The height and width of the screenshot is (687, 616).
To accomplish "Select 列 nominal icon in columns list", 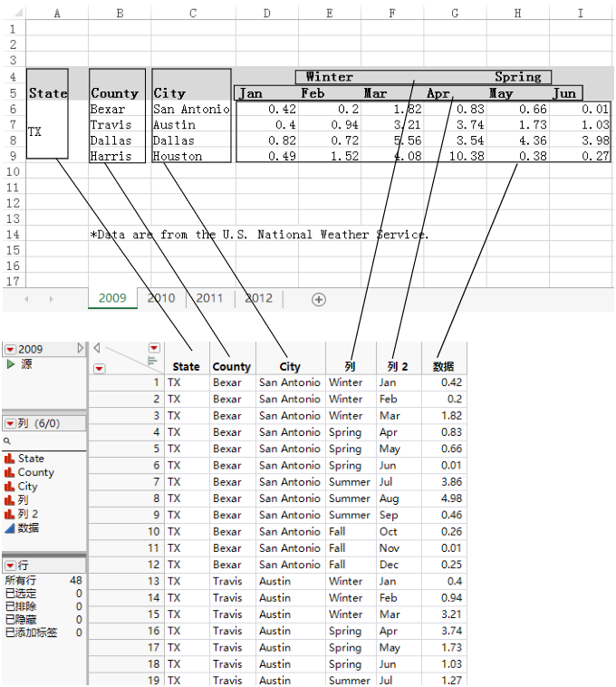I will click(9, 500).
